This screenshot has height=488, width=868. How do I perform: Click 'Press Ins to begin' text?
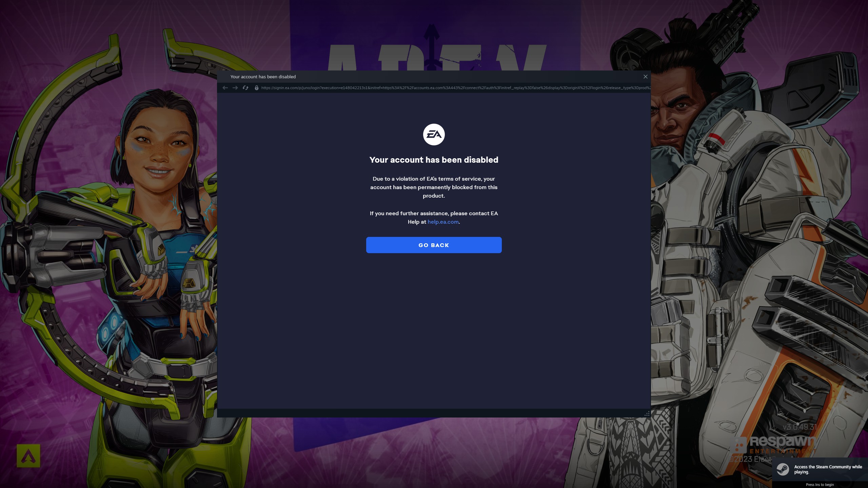pyautogui.click(x=820, y=485)
